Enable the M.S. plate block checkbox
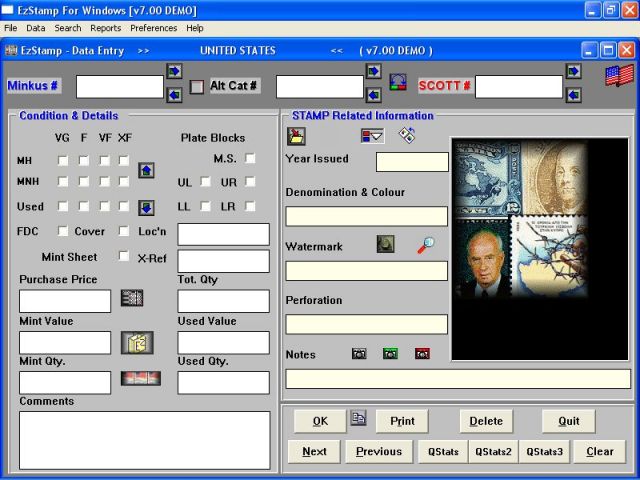Screen dimensions: 640x480 (x=250, y=158)
